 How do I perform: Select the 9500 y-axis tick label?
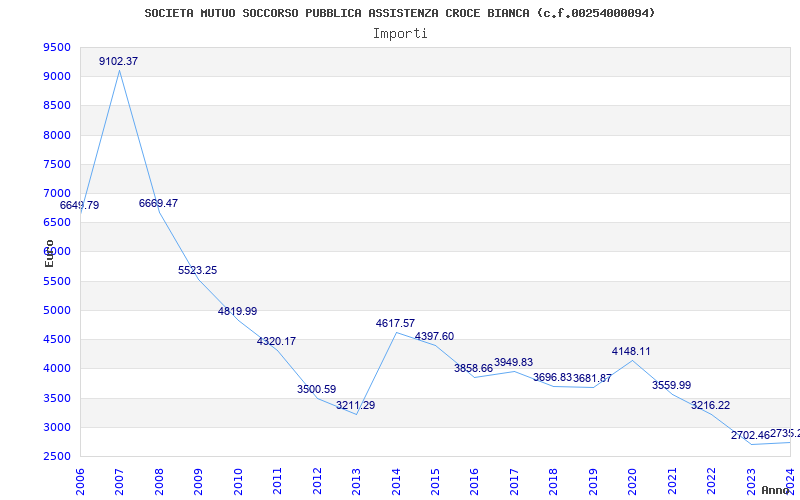click(x=57, y=47)
